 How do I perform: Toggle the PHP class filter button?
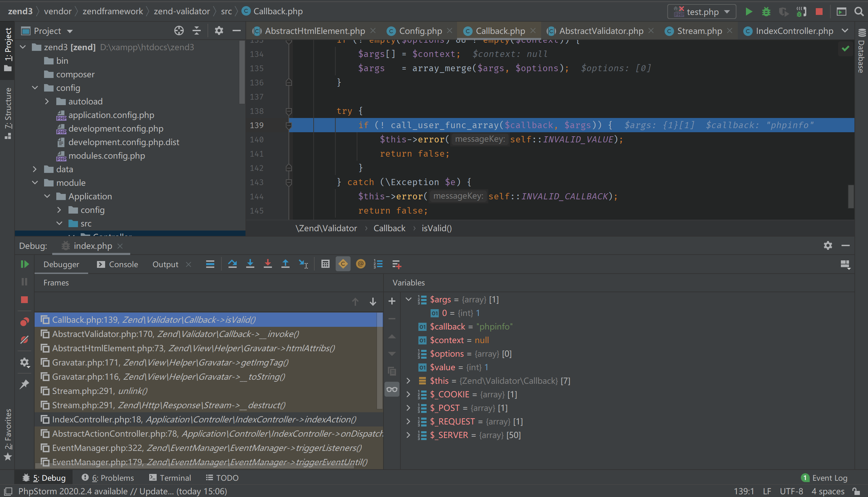coord(343,264)
